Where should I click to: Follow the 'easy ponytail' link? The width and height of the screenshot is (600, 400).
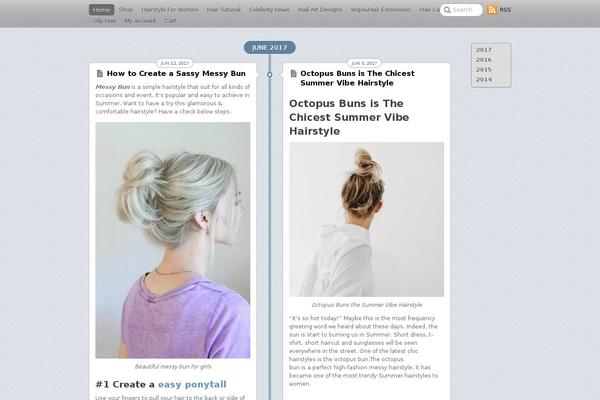[192, 384]
